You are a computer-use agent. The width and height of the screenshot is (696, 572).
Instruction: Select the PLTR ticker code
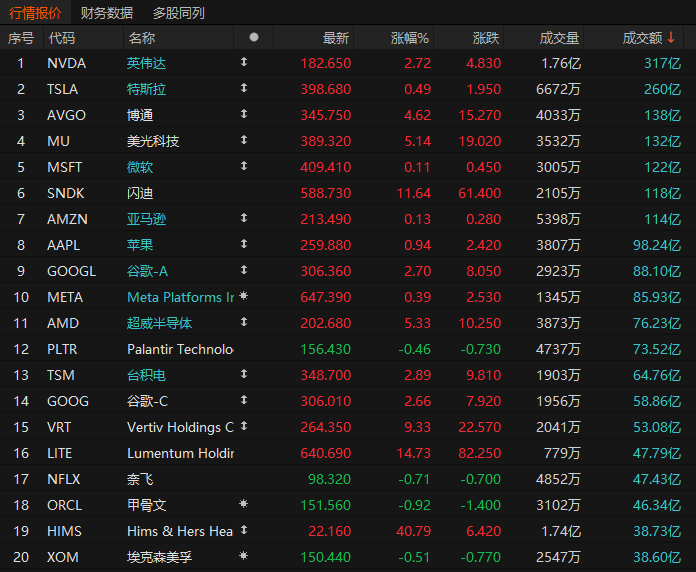tap(62, 349)
